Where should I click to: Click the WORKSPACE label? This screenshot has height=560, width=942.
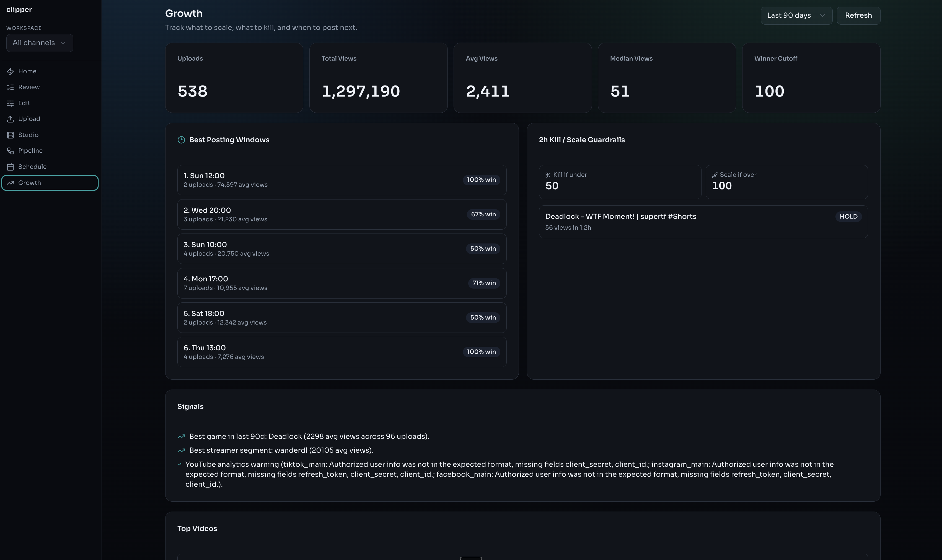click(x=24, y=28)
